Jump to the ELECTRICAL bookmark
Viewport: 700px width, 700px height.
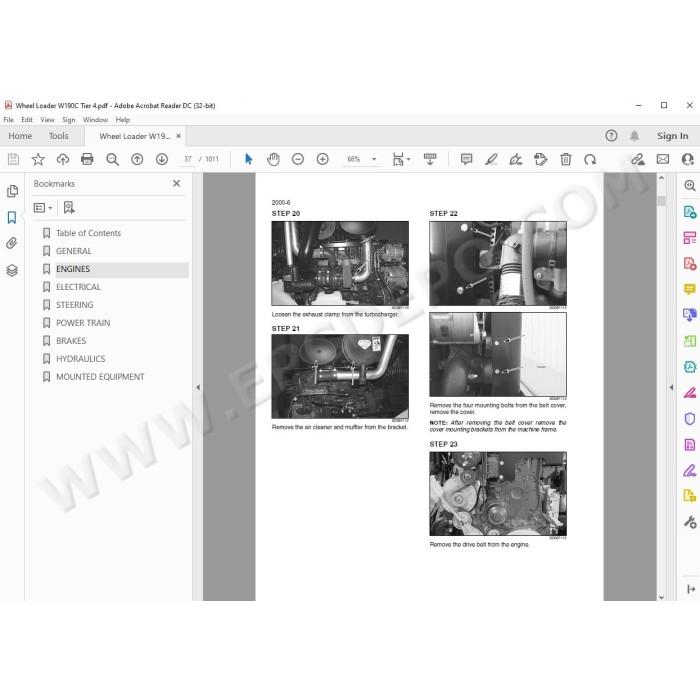[78, 287]
